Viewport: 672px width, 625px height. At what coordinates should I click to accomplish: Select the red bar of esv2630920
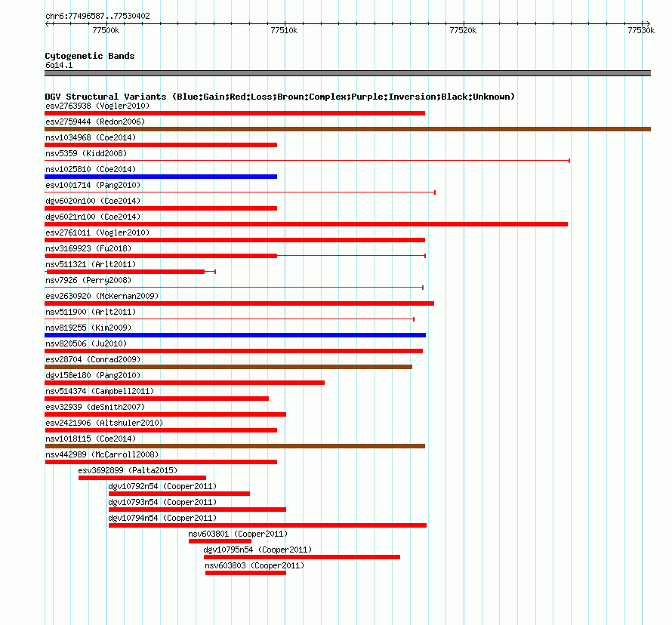click(239, 303)
